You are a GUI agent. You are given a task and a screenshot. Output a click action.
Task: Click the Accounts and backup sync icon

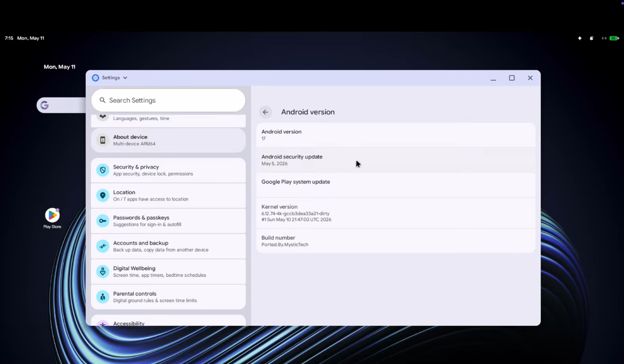102,246
